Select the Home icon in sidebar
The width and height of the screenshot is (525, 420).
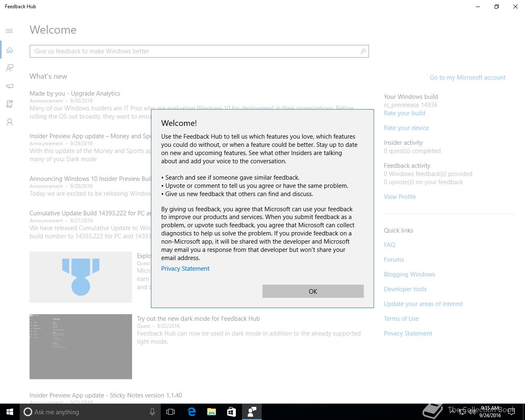[9, 50]
